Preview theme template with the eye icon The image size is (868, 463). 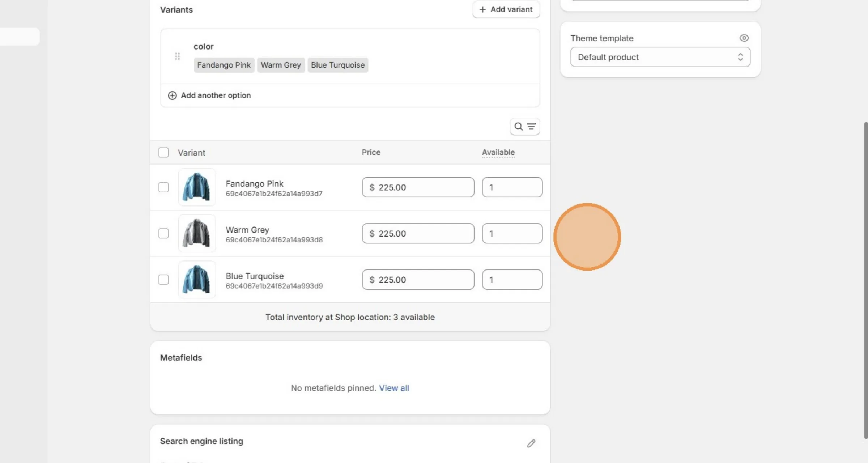tap(744, 38)
